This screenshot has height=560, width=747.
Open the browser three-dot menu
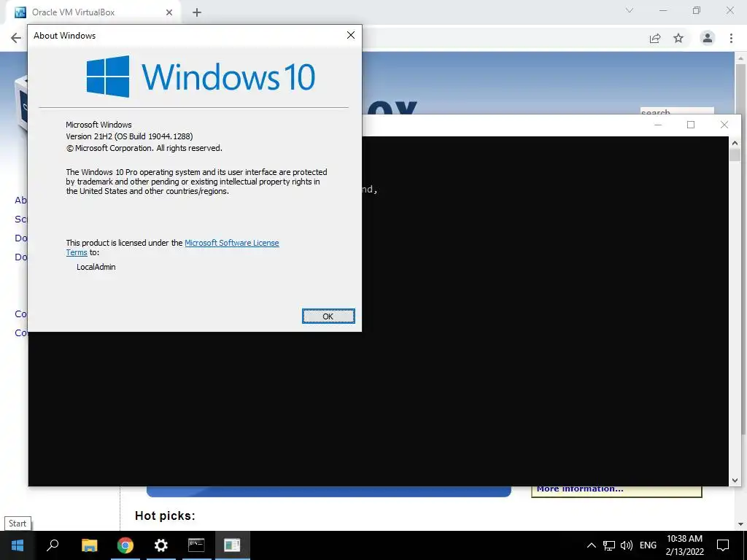(x=731, y=38)
